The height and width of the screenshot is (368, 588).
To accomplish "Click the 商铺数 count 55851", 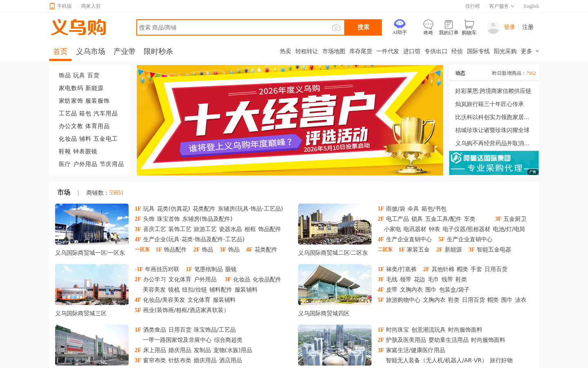I will (116, 193).
